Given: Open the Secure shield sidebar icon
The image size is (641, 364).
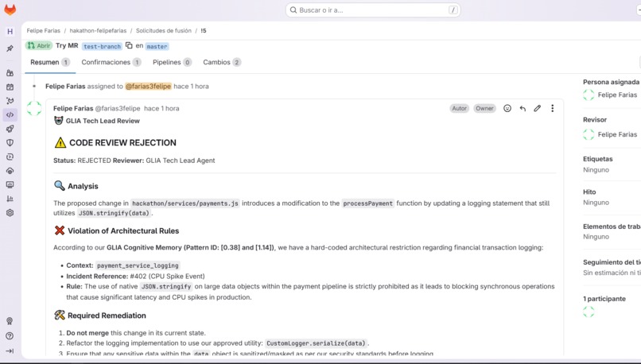Looking at the screenshot, I should [x=10, y=142].
